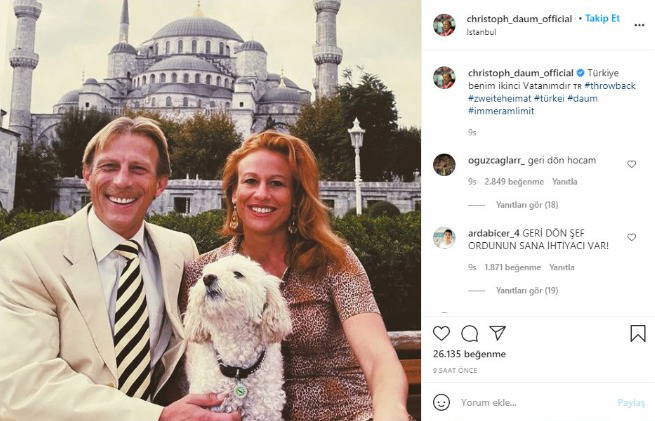Save post with bookmark icon
Viewport: 655px width, 421px height.
coord(638,334)
